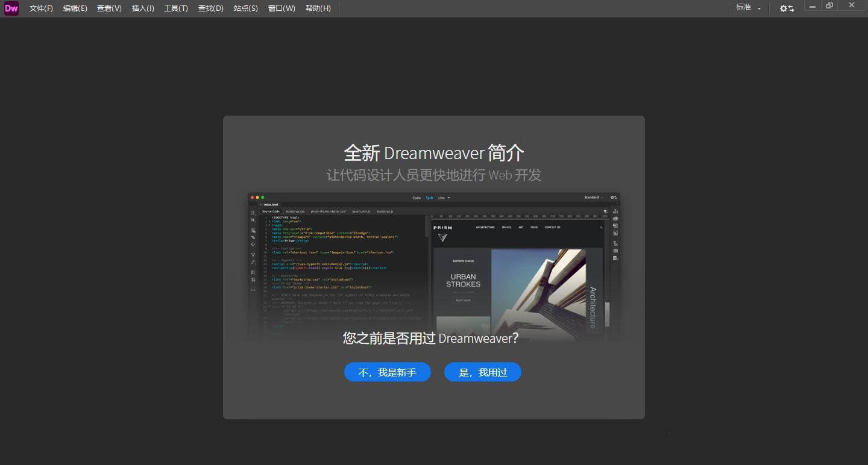868x465 pixels.
Task: Open the 文件(F) menu
Action: [41, 8]
